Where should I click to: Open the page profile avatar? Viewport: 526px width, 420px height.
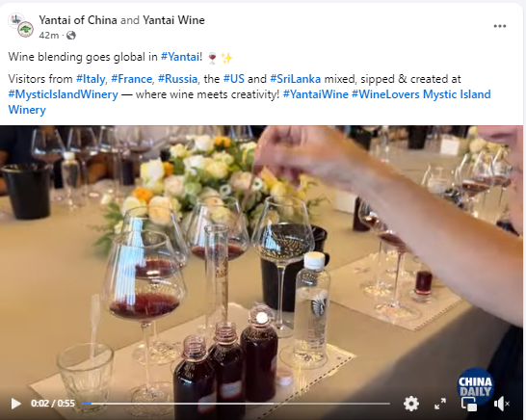[x=20, y=25]
